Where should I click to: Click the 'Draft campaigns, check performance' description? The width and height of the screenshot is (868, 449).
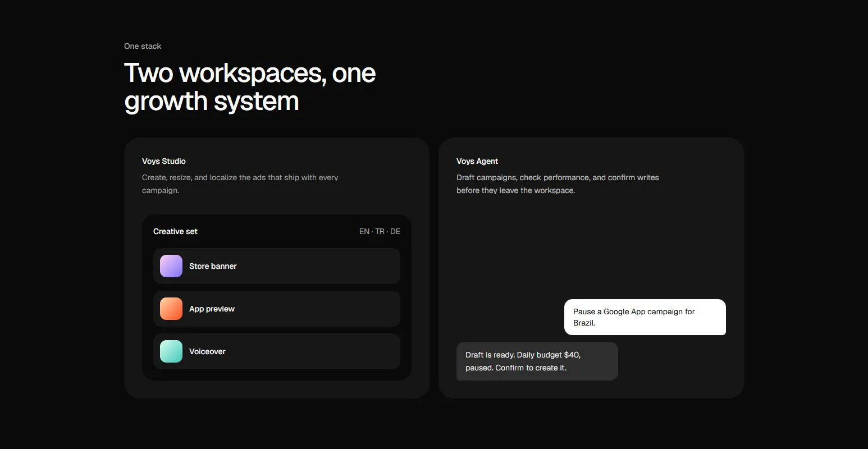[x=558, y=184]
